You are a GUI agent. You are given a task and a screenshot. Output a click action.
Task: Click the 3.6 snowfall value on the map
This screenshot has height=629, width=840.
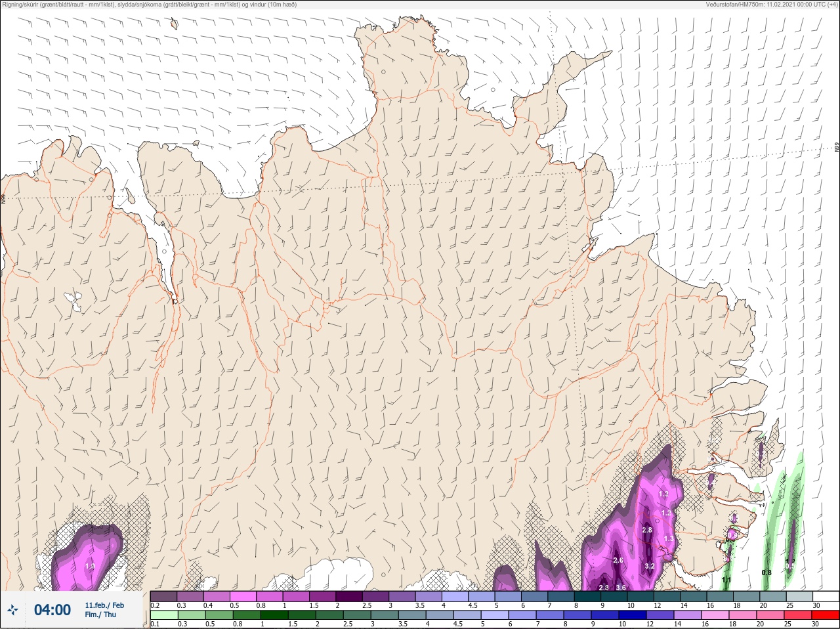621,588
